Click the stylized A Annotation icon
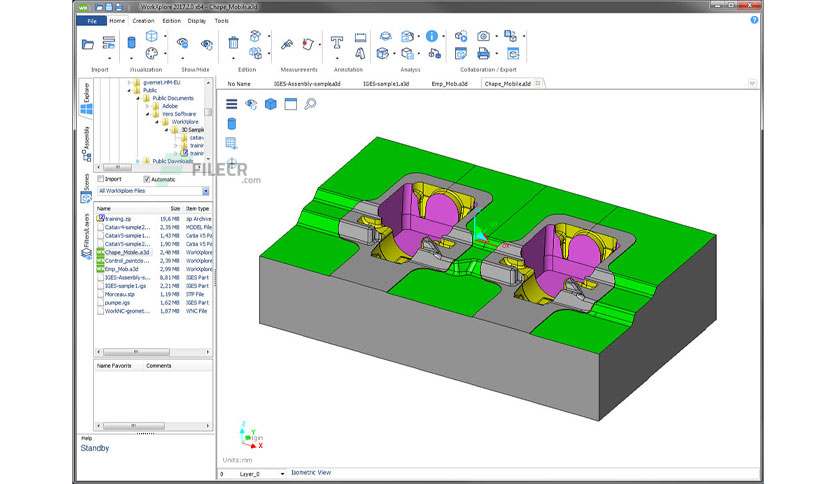Image resolution: width=836 pixels, height=484 pixels. pos(360,53)
